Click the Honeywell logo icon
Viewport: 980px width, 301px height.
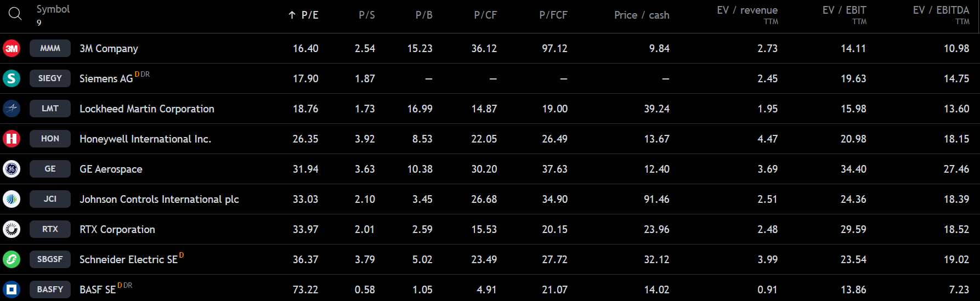(x=12, y=139)
